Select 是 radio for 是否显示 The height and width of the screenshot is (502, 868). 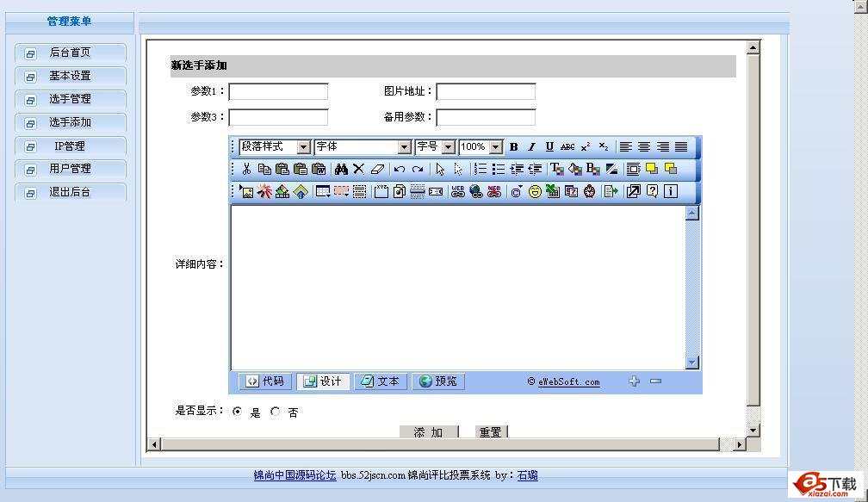click(238, 412)
